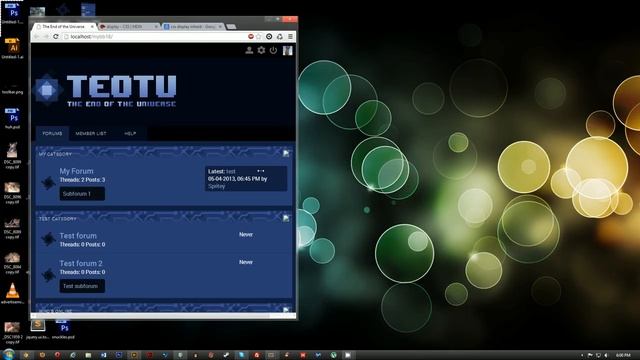Open the snuckles.psd desktop file

pyautogui.click(x=63, y=329)
